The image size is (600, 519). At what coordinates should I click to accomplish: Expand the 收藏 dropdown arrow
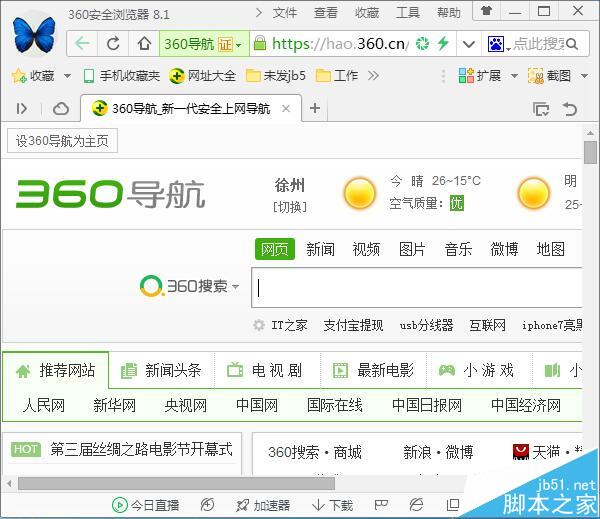(x=67, y=76)
